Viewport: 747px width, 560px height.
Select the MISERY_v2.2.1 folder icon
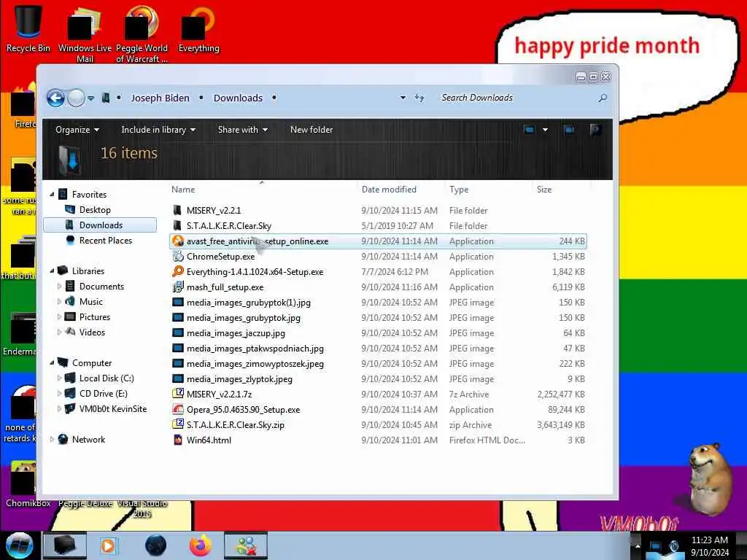pos(178,211)
